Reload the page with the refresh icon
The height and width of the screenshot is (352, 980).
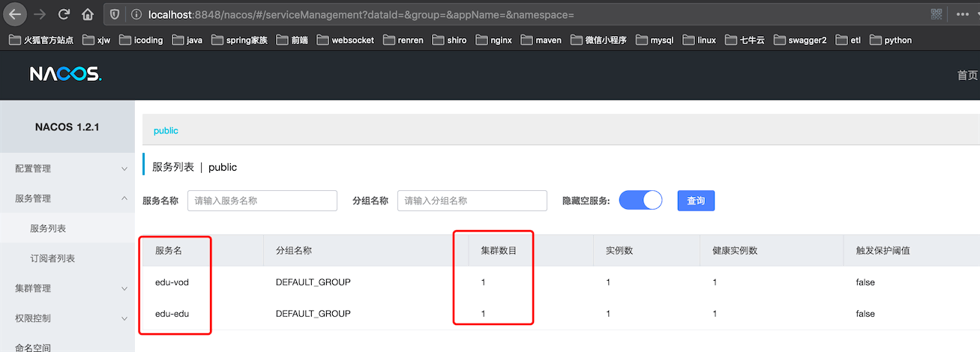click(x=64, y=14)
